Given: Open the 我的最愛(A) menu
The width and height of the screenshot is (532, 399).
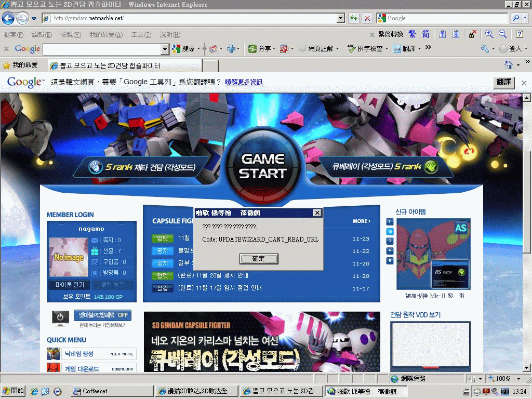Looking at the screenshot, I should (x=106, y=35).
